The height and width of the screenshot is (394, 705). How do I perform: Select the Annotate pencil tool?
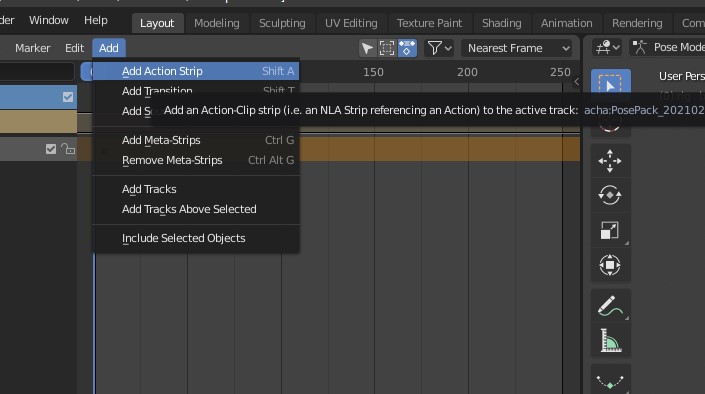pyautogui.click(x=610, y=305)
